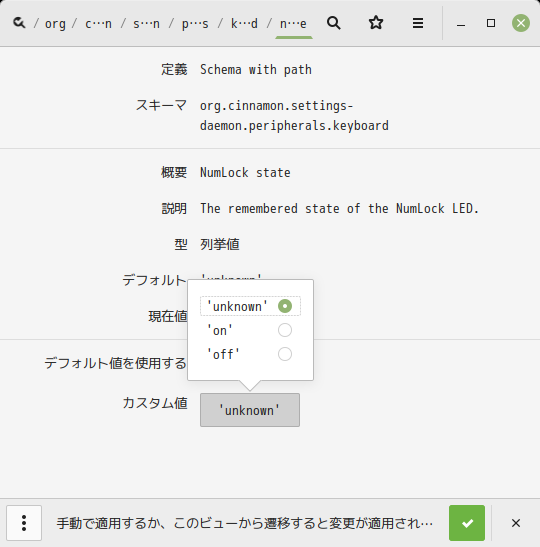The height and width of the screenshot is (547, 540).
Task: Click 'NumLock state' summary text
Action: tap(245, 172)
